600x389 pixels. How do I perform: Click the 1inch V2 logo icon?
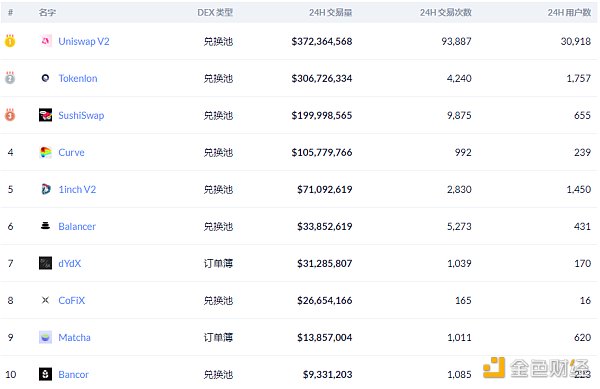[46, 189]
